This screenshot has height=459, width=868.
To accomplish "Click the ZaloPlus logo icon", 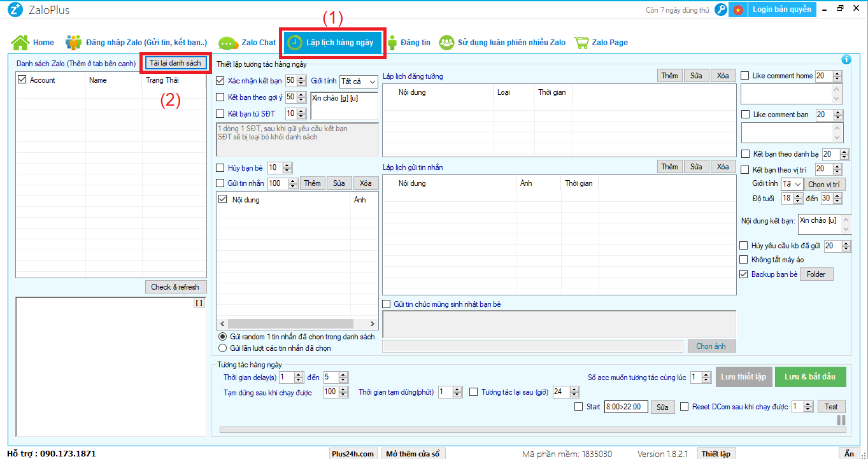I will pyautogui.click(x=15, y=10).
